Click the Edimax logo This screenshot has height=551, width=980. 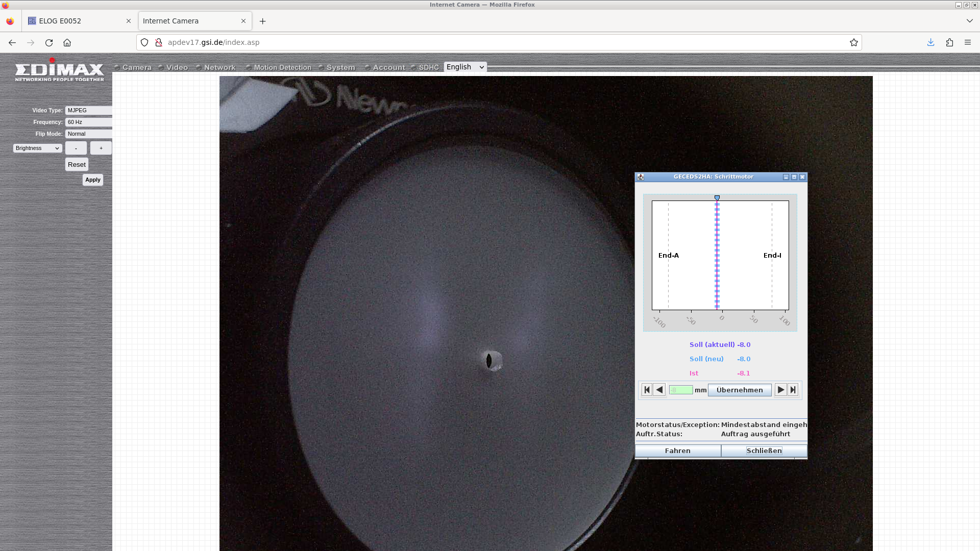(x=59, y=70)
